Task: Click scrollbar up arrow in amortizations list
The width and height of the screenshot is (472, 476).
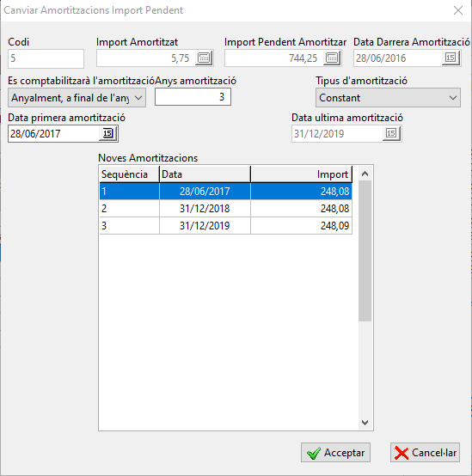Action: (365, 174)
